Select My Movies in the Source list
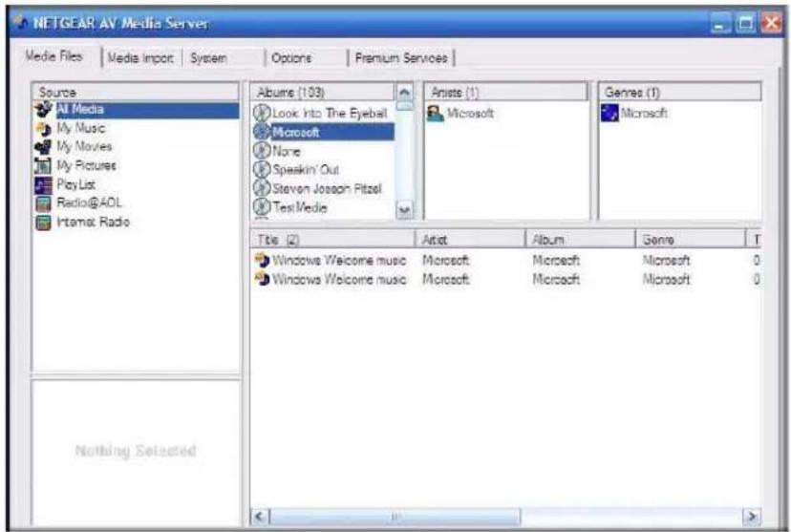The width and height of the screenshot is (791, 532). [x=84, y=147]
